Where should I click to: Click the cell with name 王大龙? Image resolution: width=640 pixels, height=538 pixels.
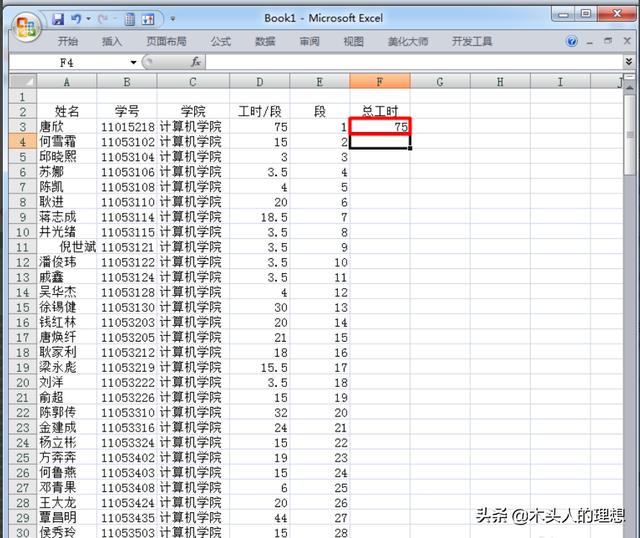[x=67, y=502]
